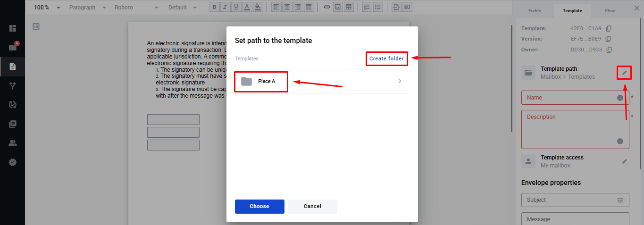
Task: Click the Template access pencil icon
Action: pyautogui.click(x=624, y=161)
